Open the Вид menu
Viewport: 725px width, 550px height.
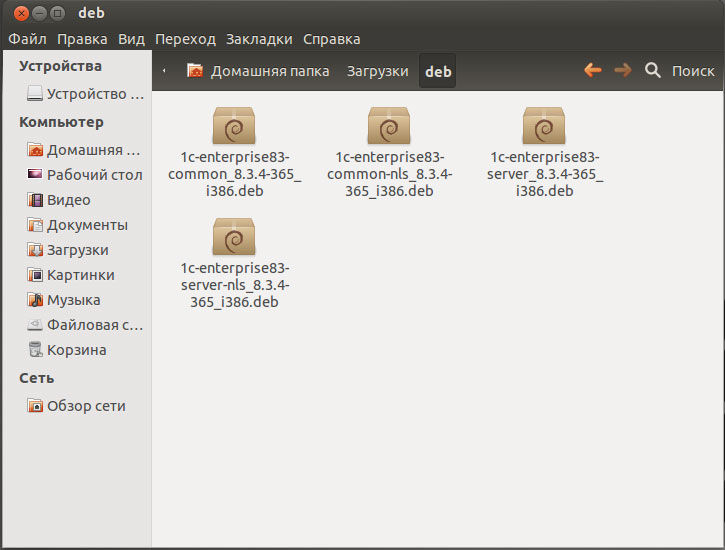pyautogui.click(x=131, y=39)
